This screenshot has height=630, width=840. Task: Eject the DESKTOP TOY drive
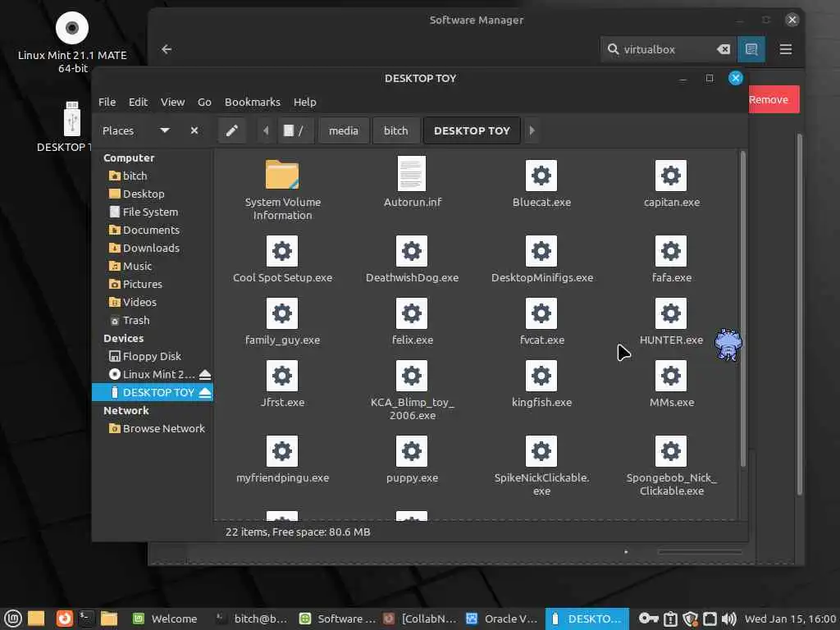(x=204, y=393)
